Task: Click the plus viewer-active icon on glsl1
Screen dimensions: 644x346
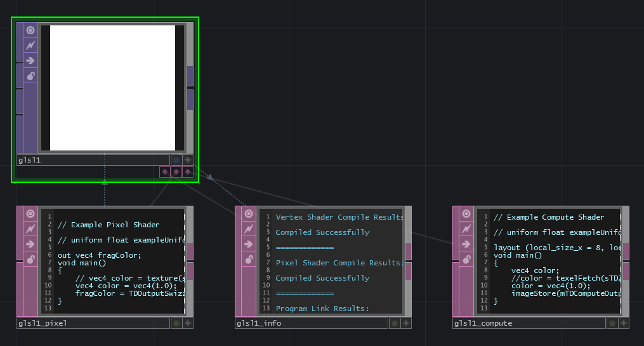Action: [188, 160]
